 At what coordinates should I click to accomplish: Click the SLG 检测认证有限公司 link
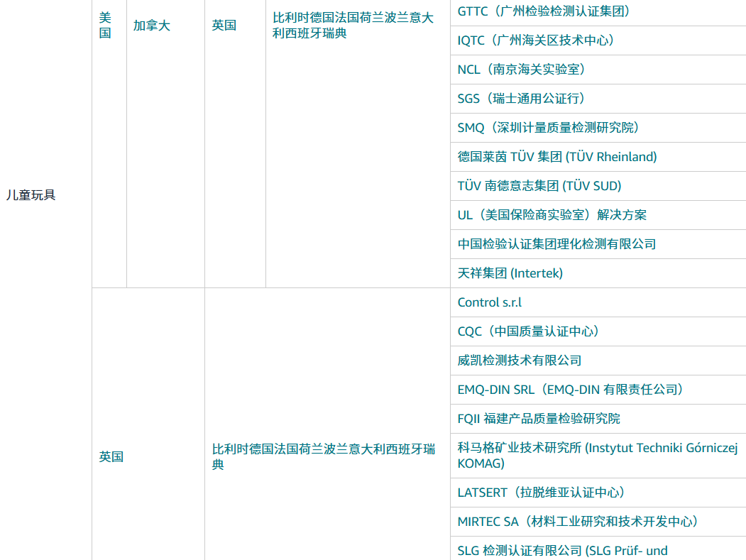click(562, 551)
